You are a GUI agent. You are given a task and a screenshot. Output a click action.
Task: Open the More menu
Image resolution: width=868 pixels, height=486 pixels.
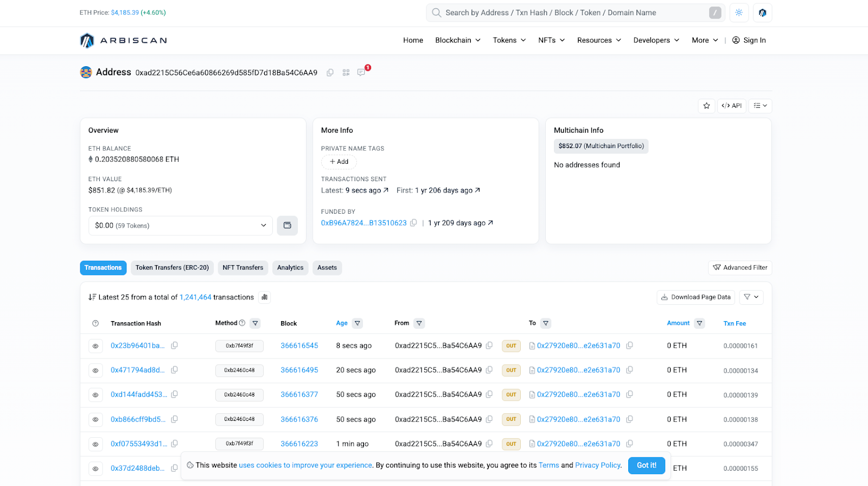pyautogui.click(x=705, y=40)
